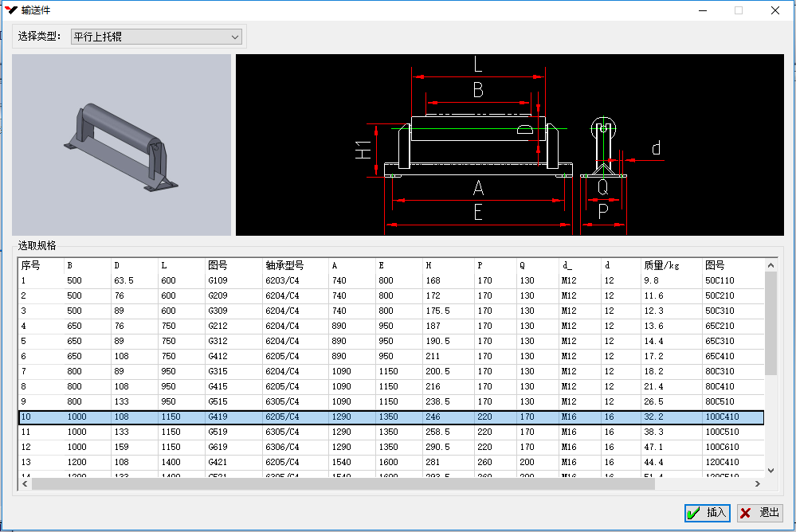Click the table scroll up arrow
Viewport: 796px width, 532px height.
click(x=771, y=265)
